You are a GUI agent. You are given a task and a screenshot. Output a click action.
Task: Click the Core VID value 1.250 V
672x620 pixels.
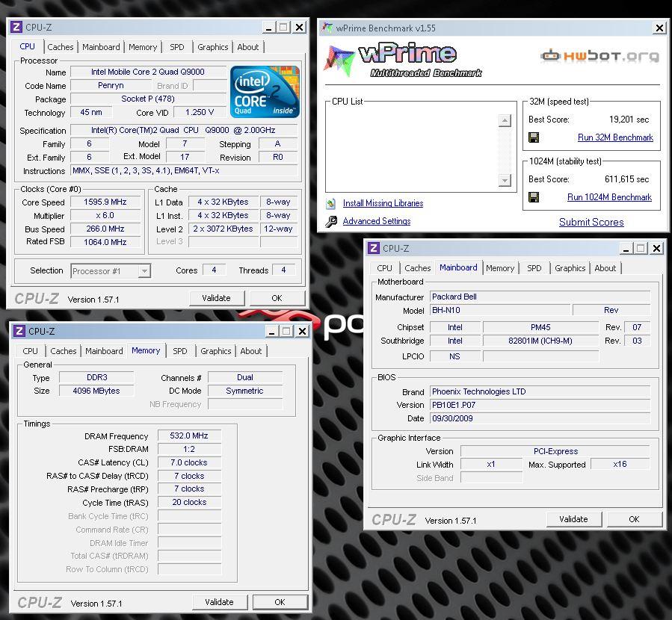tap(200, 112)
